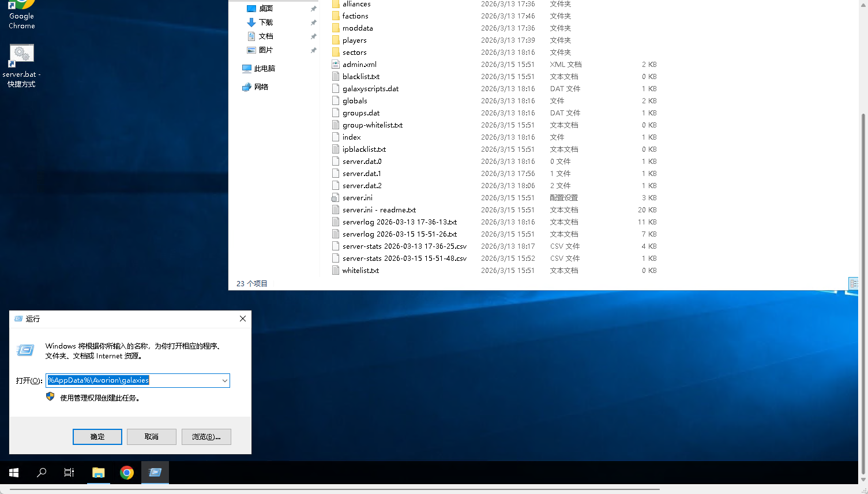The image size is (868, 494).
Task: Open Google Chrome from the taskbar
Action: pos(127,473)
